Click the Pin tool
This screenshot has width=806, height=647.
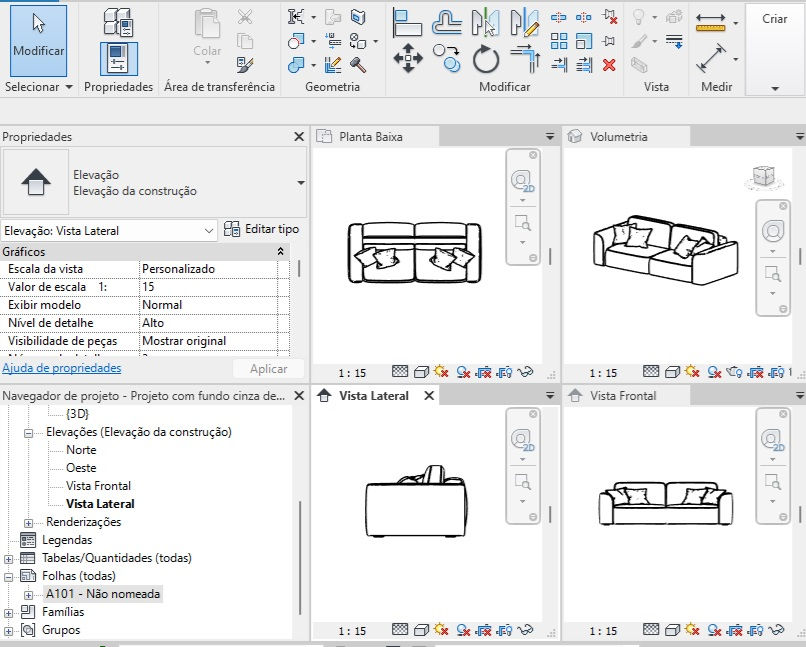[x=610, y=41]
